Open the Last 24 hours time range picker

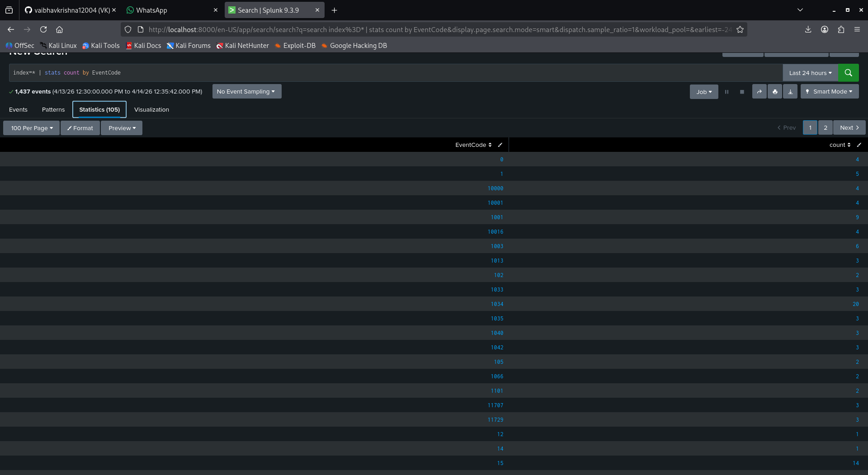[809, 72]
